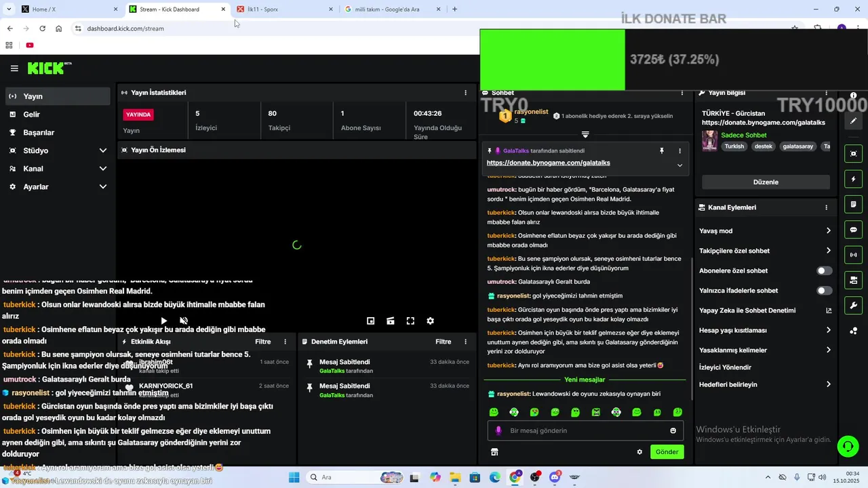Viewport: 868px width, 488px height.
Task: Open the Sohbet panel options menu
Action: pos(682,92)
